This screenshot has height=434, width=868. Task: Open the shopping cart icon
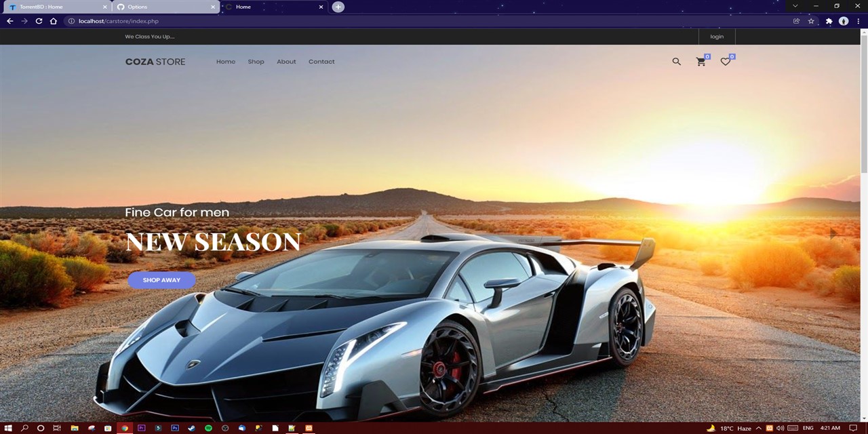pos(701,62)
